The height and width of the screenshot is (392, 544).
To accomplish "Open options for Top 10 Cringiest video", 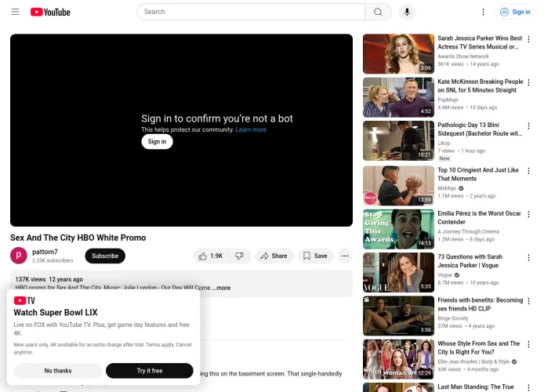I will click(x=528, y=171).
